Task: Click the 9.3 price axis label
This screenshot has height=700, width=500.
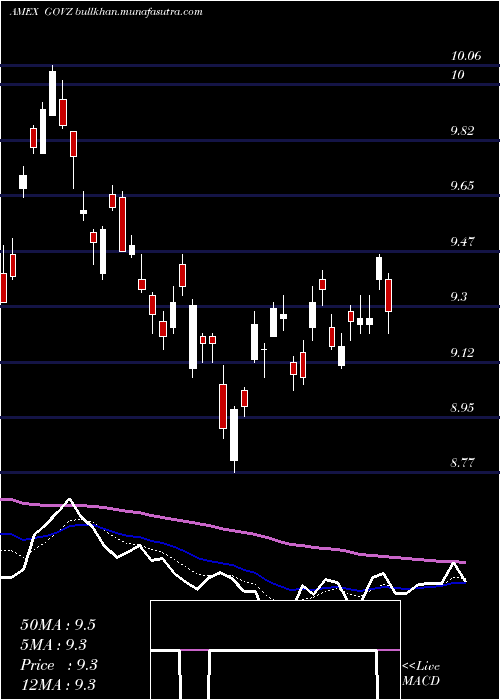Action: [x=458, y=296]
